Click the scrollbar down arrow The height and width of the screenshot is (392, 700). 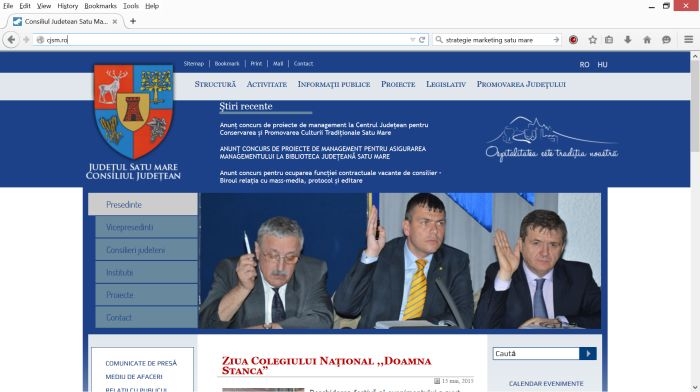pyautogui.click(x=695, y=388)
